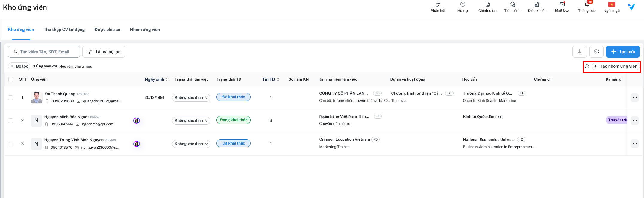The width and height of the screenshot is (644, 198).
Task: Click the Đang khai thác status badge
Action: 234,120
